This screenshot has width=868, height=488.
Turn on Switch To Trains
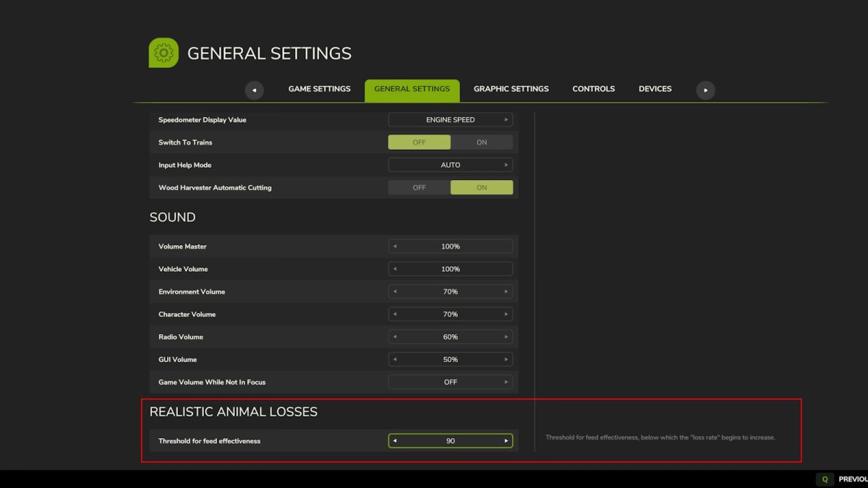482,142
